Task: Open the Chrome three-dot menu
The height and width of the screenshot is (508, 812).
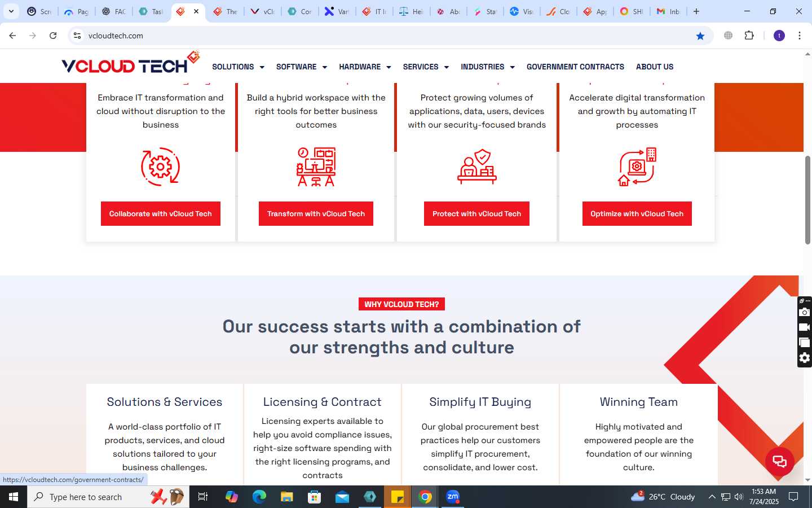Action: point(800,36)
